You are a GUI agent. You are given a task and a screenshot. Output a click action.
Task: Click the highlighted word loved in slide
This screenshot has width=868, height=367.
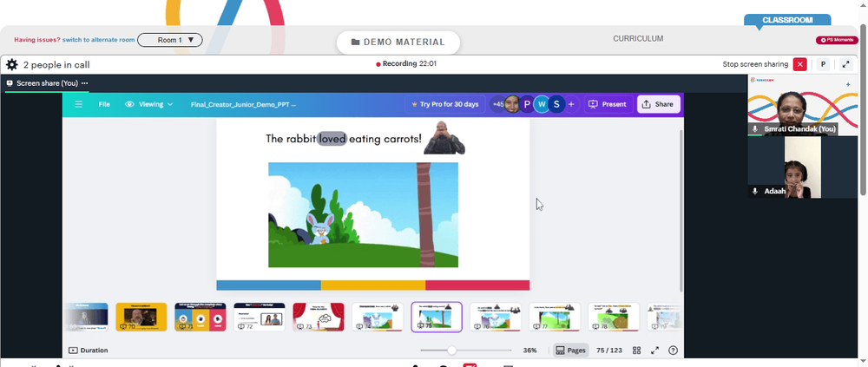tap(332, 139)
